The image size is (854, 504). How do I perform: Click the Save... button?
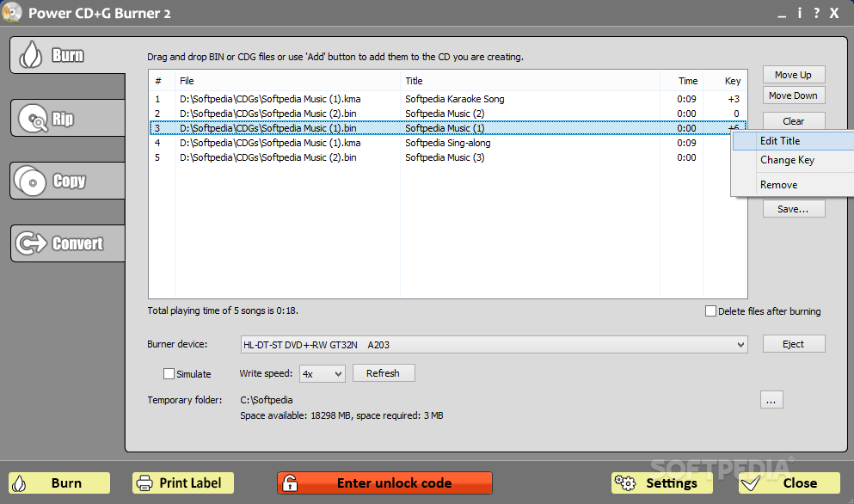click(794, 209)
